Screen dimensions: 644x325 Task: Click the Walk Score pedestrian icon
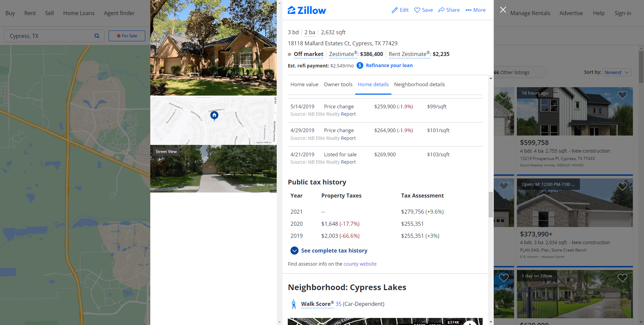[x=293, y=304]
